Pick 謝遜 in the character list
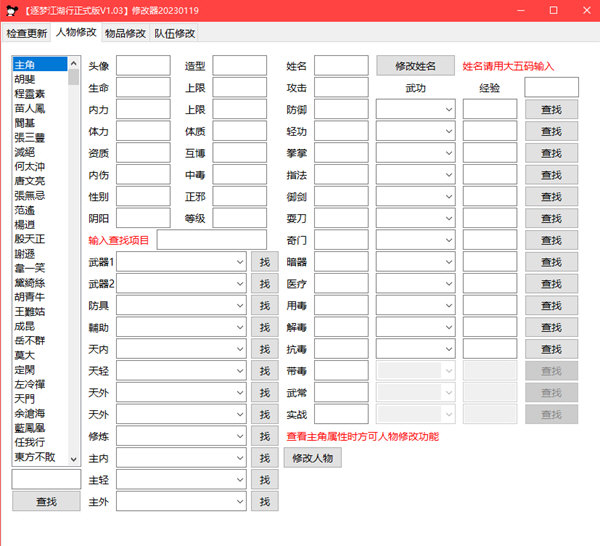 (x=40, y=254)
